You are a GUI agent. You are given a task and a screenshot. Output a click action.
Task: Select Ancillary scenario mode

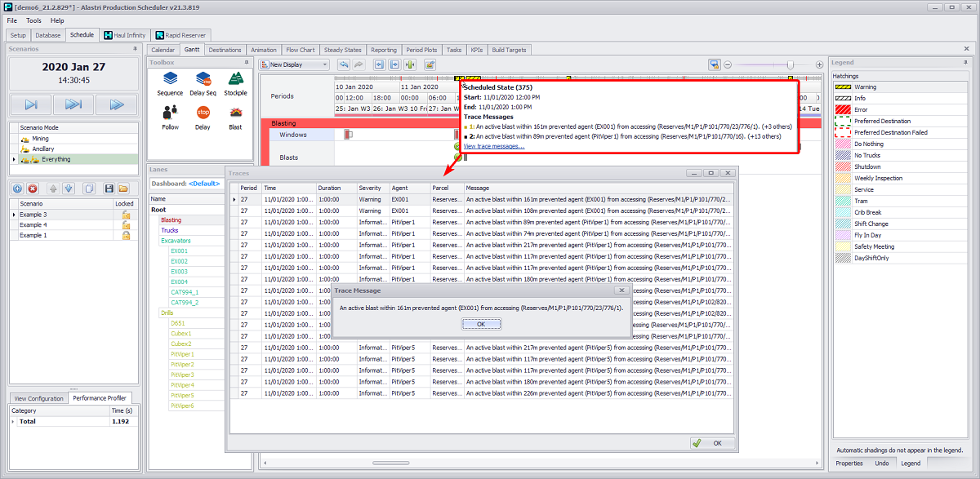pos(72,149)
